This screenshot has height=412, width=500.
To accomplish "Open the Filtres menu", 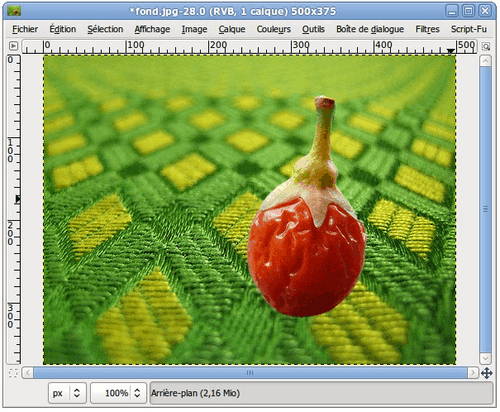I will pos(427,29).
